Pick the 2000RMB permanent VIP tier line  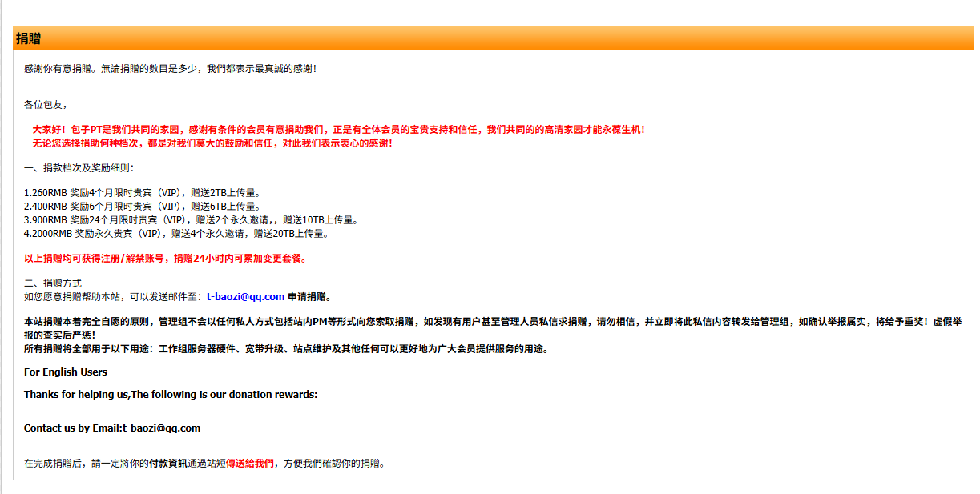coord(176,234)
